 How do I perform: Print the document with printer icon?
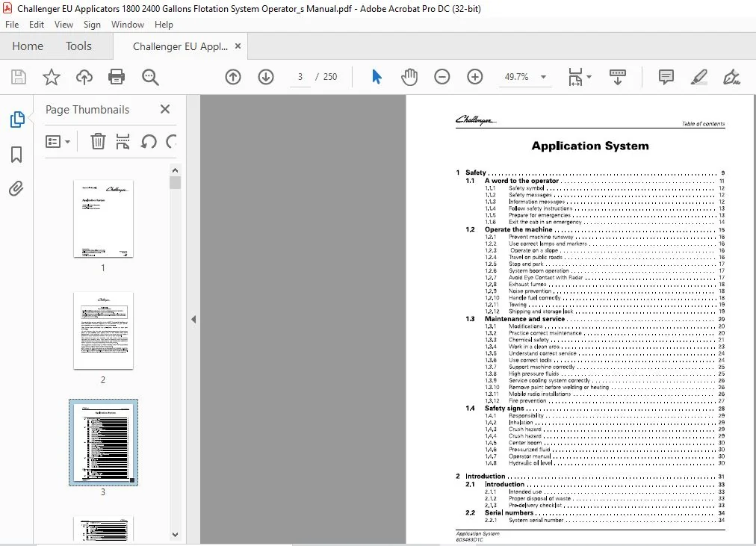click(117, 77)
